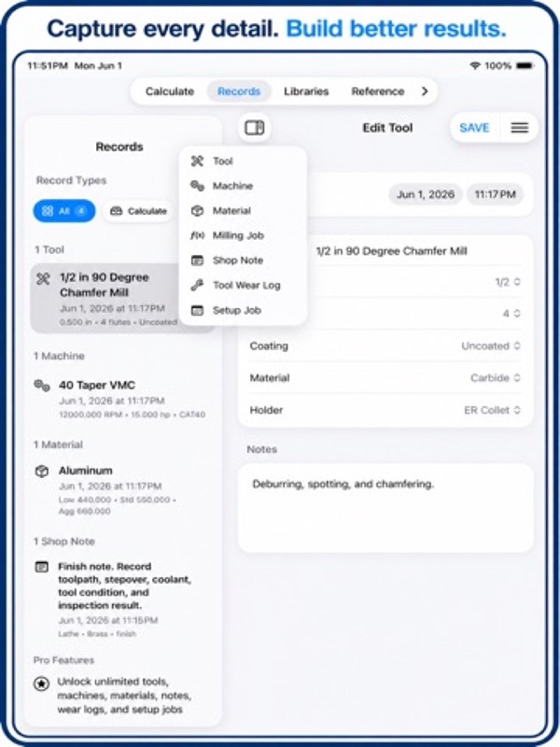Click the Setup Job window icon
Image resolution: width=560 pixels, height=747 pixels.
coord(197,310)
